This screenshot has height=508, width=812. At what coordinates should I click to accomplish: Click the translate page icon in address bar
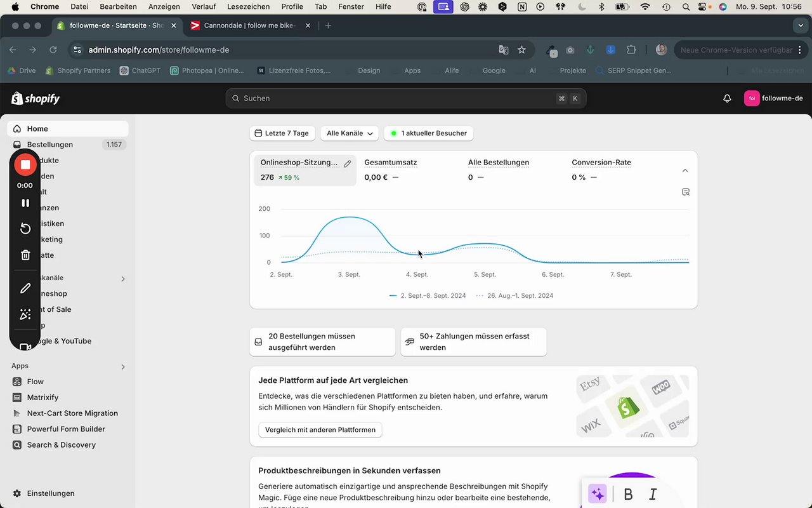(x=504, y=50)
